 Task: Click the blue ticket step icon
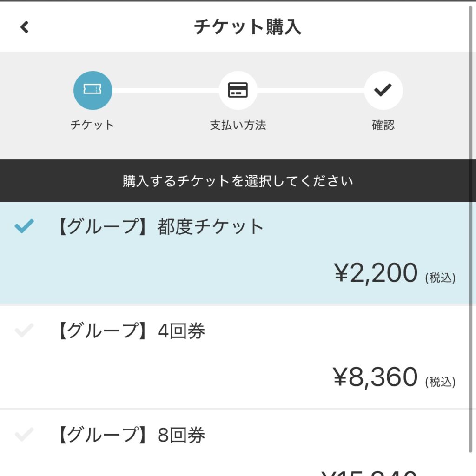click(93, 90)
